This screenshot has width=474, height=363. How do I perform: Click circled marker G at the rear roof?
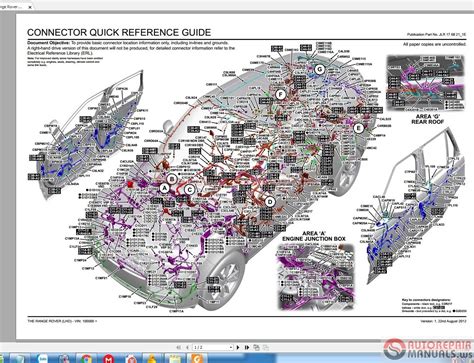click(320, 69)
